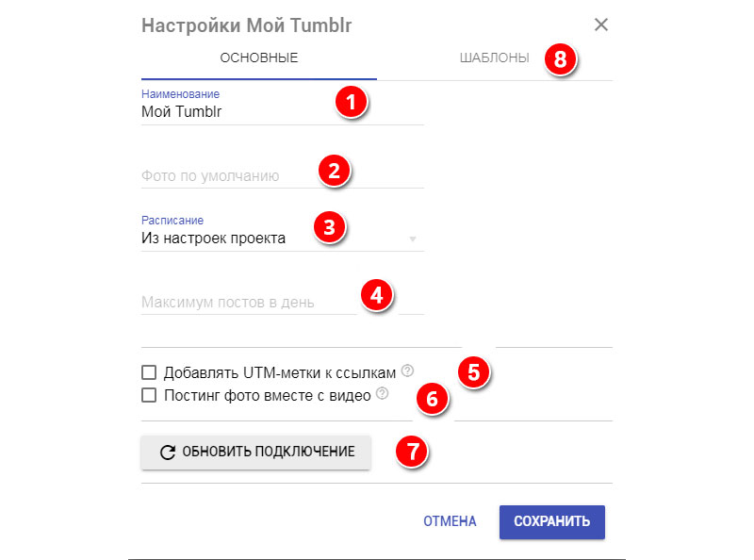The image size is (754, 560).
Task: Click the Расписание dropdown arrow
Action: tap(412, 239)
